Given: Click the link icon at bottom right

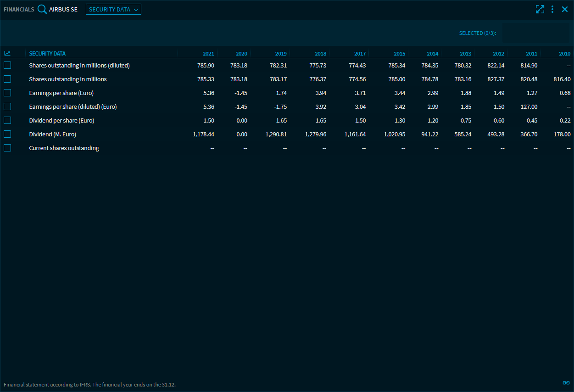Looking at the screenshot, I should 566,383.
